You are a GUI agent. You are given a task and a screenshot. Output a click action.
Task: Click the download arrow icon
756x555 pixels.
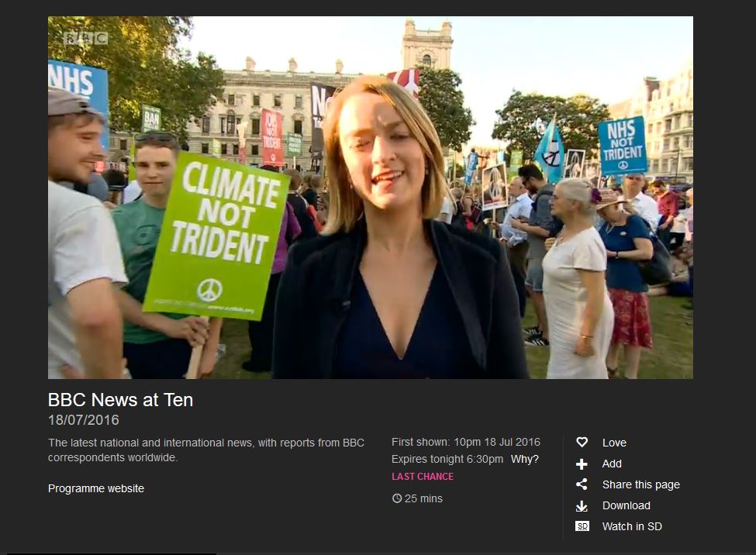582,506
